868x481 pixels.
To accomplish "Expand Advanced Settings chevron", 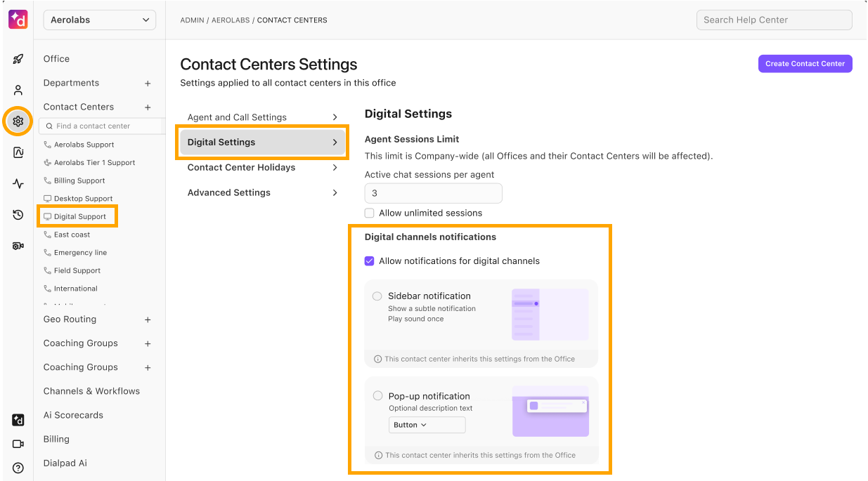I will [x=335, y=192].
